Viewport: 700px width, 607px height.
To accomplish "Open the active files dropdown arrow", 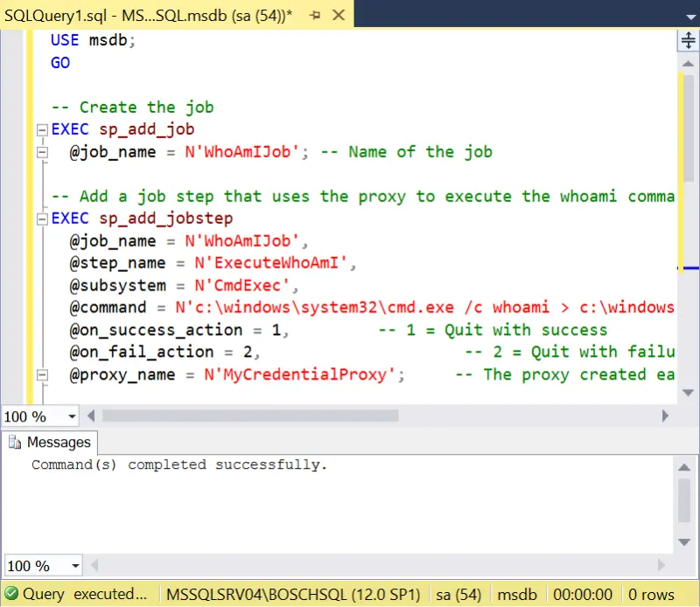I will [x=690, y=17].
